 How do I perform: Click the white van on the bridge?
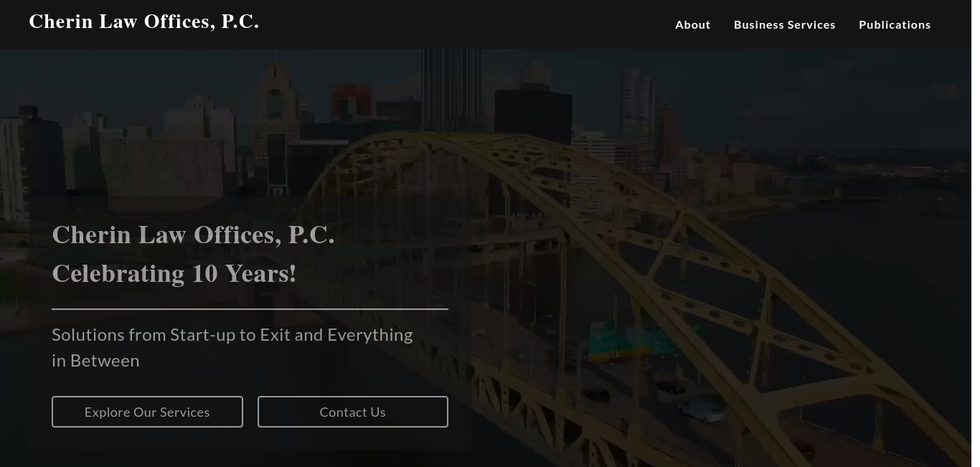[702, 409]
